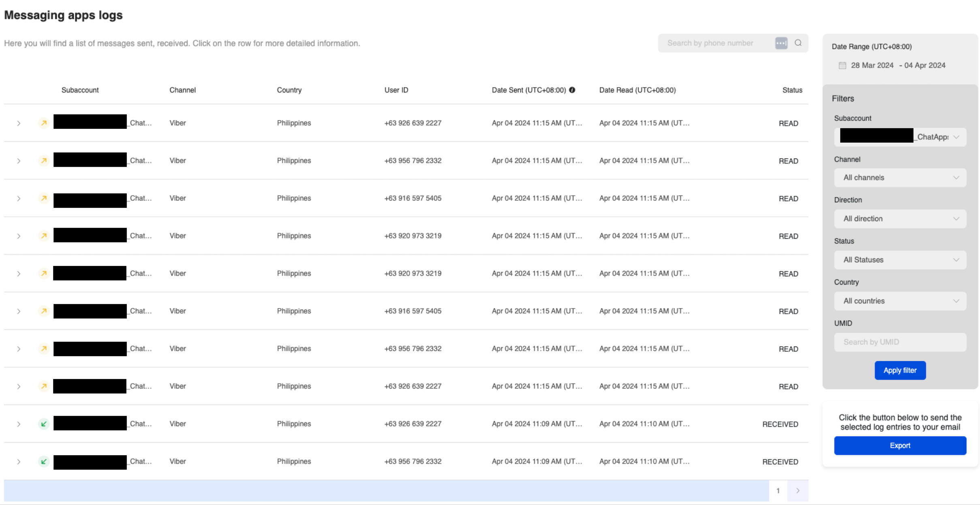Click the Export button
The image size is (980, 505).
(x=900, y=445)
